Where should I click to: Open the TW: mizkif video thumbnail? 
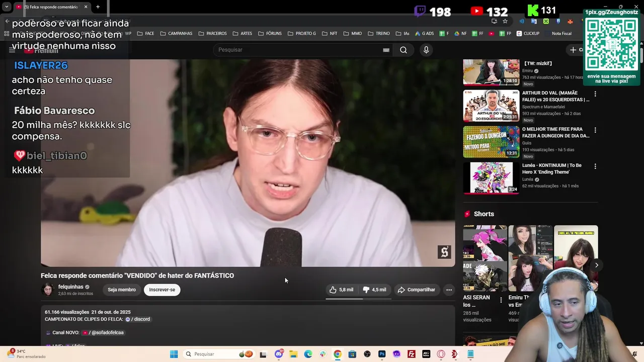(491, 72)
